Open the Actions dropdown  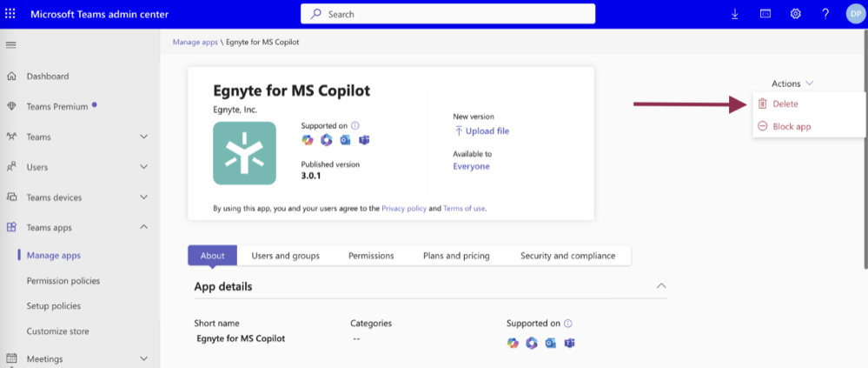[x=792, y=84]
